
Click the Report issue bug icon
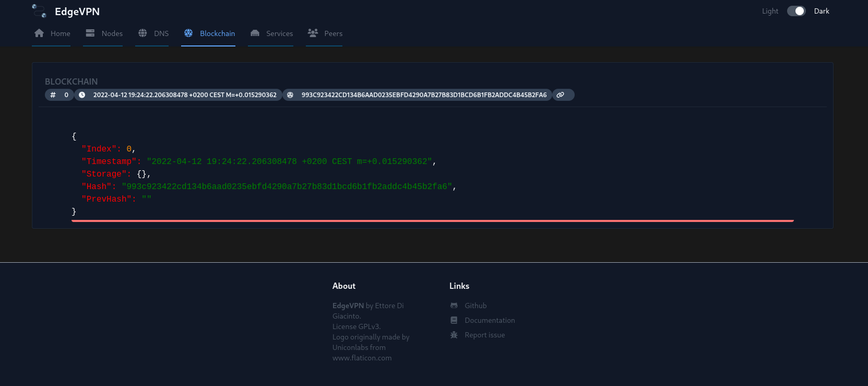454,335
